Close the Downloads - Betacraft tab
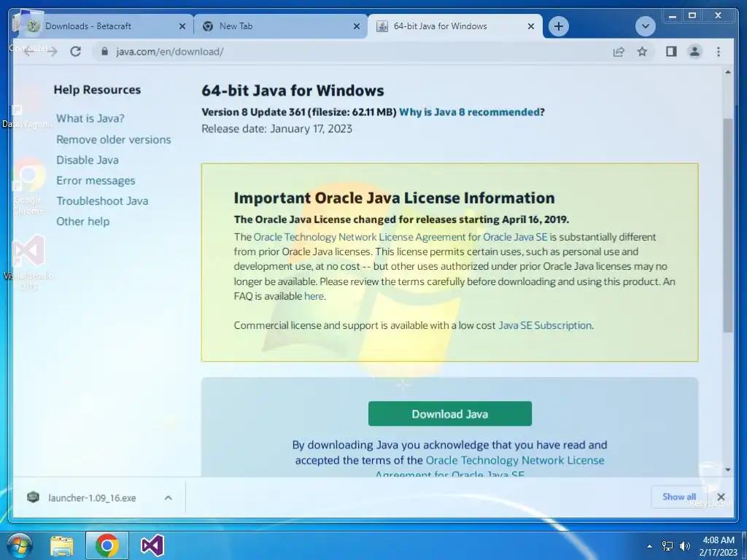The image size is (747, 560). 182,26
